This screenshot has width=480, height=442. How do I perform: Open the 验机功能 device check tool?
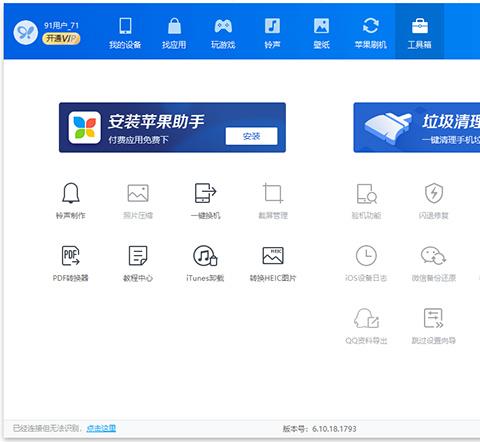click(x=366, y=200)
